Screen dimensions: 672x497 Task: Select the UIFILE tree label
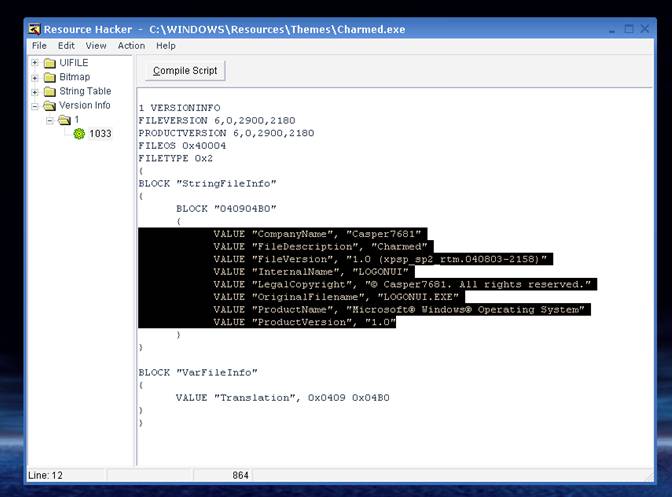click(x=74, y=63)
